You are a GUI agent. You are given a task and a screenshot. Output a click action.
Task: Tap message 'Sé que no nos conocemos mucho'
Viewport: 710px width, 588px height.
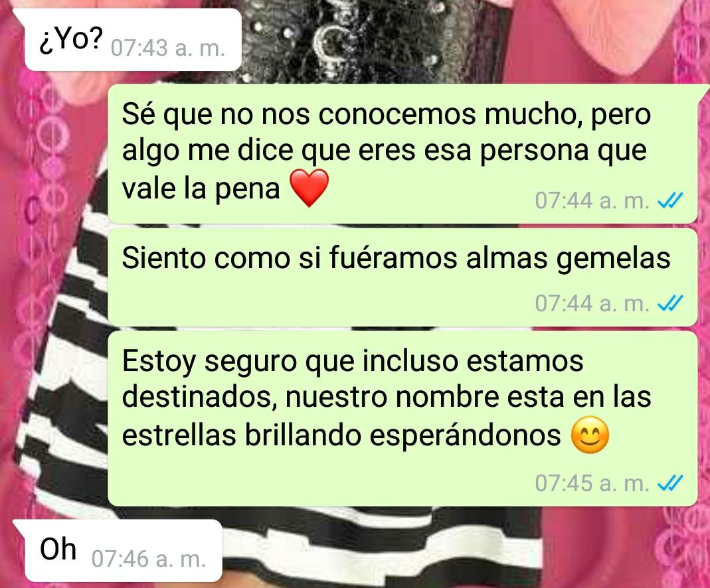point(402,153)
